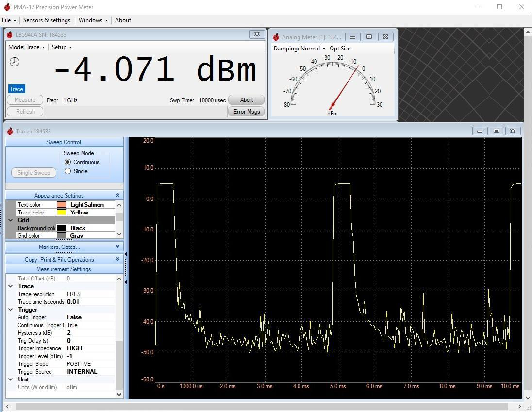The image size is (532, 412).
Task: Click the Gray grid color swatch
Action: pyautogui.click(x=62, y=236)
